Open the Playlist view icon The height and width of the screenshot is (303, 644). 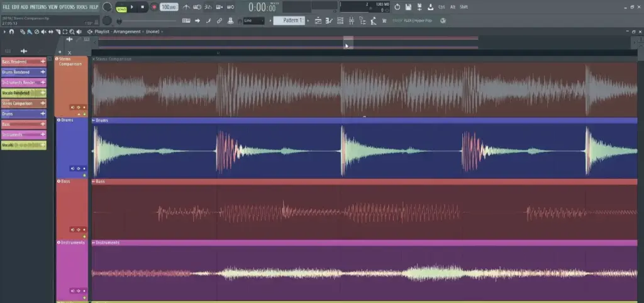tap(318, 21)
